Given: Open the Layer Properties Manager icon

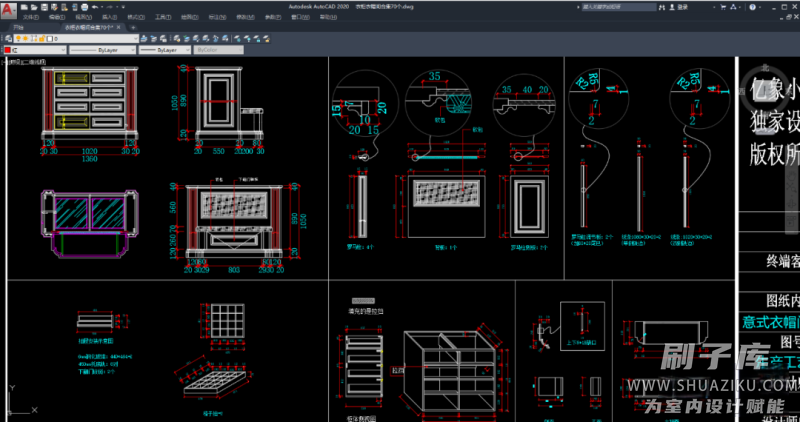Looking at the screenshot, I should (7, 38).
